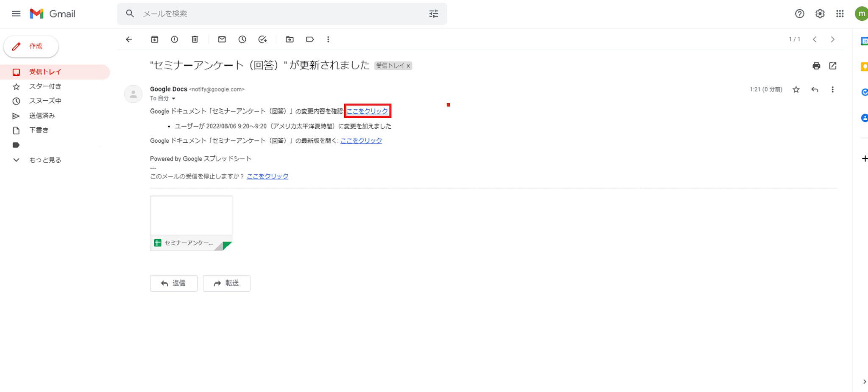The width and height of the screenshot is (868, 392).
Task: Delete the email using trash icon
Action: 195,39
